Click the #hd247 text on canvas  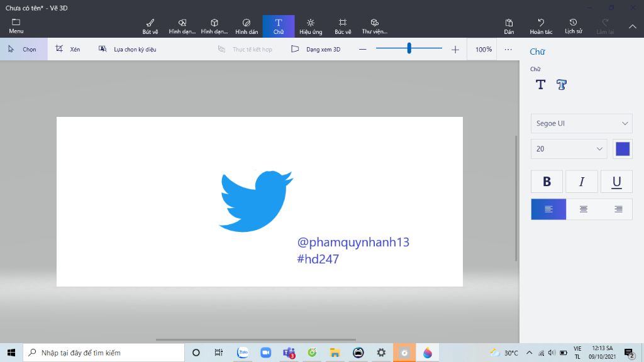318,259
